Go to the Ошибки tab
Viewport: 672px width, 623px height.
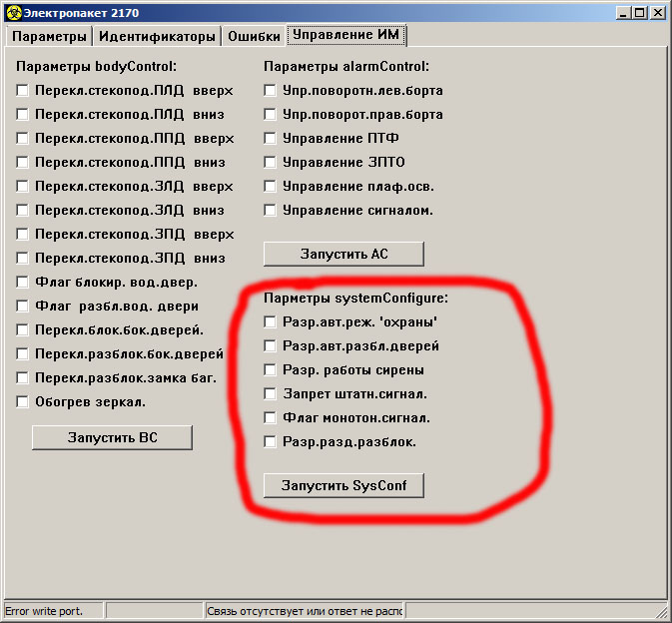click(254, 36)
